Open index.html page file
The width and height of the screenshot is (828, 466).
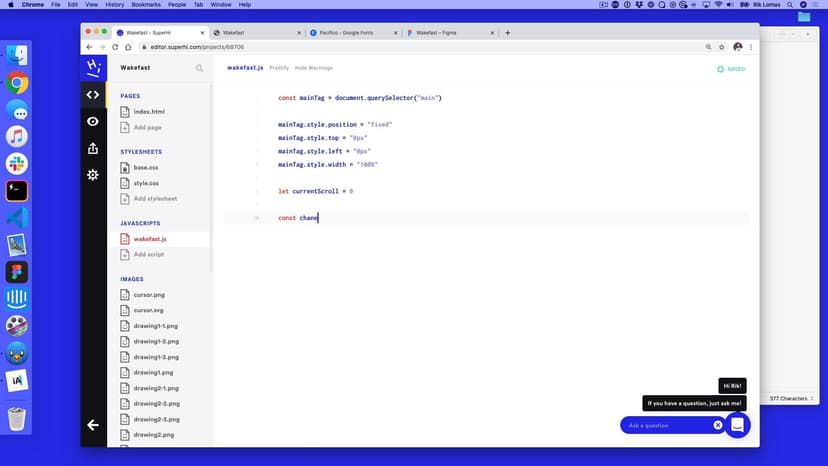tap(148, 111)
